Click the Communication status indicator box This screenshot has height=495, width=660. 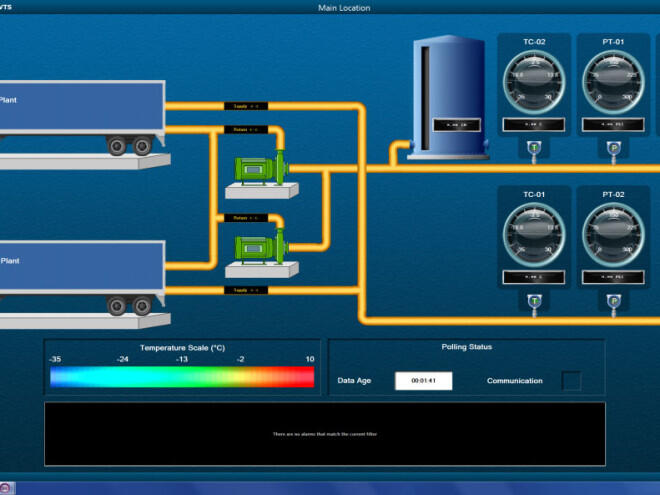pos(572,381)
